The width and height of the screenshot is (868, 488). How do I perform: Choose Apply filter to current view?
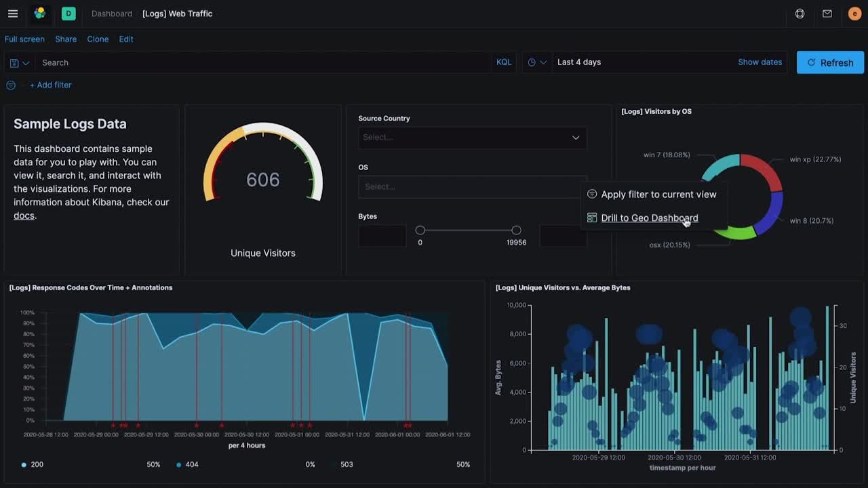[658, 194]
